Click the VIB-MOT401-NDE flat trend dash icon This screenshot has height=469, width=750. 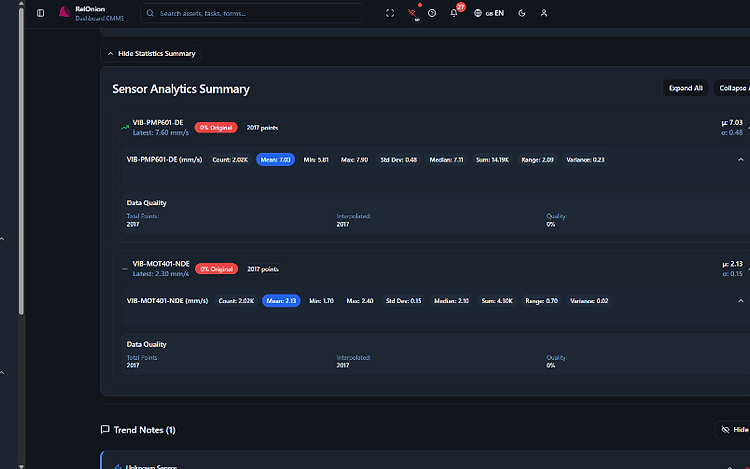[125, 269]
